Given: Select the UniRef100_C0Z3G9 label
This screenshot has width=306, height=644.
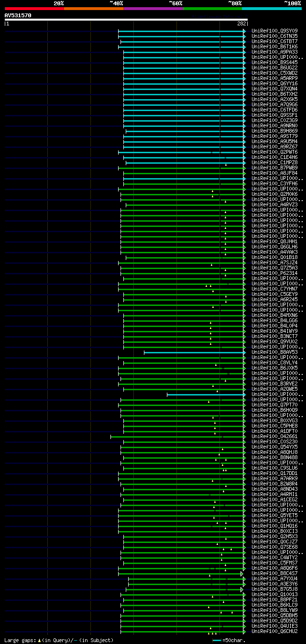Looking at the screenshot, I should (x=274, y=120).
